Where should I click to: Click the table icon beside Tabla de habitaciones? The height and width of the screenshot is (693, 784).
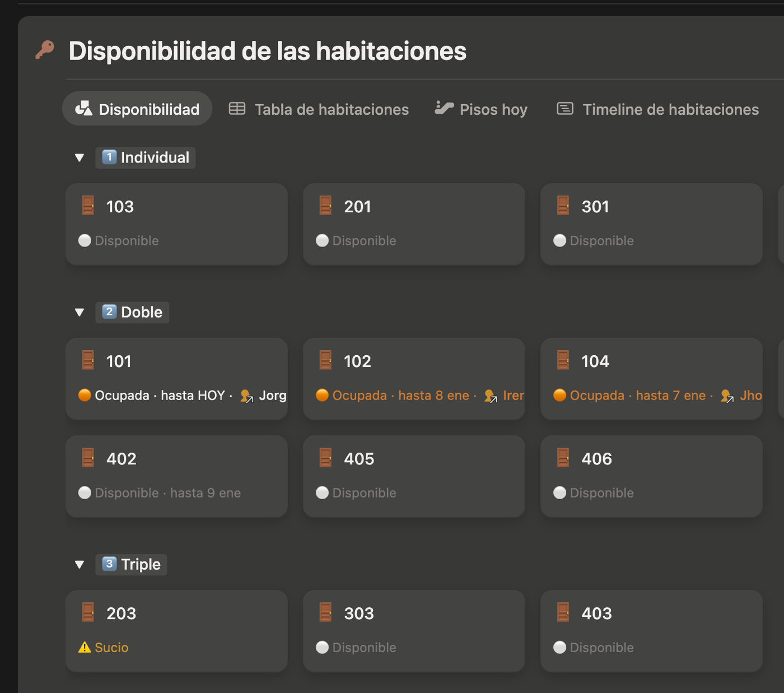(x=237, y=109)
